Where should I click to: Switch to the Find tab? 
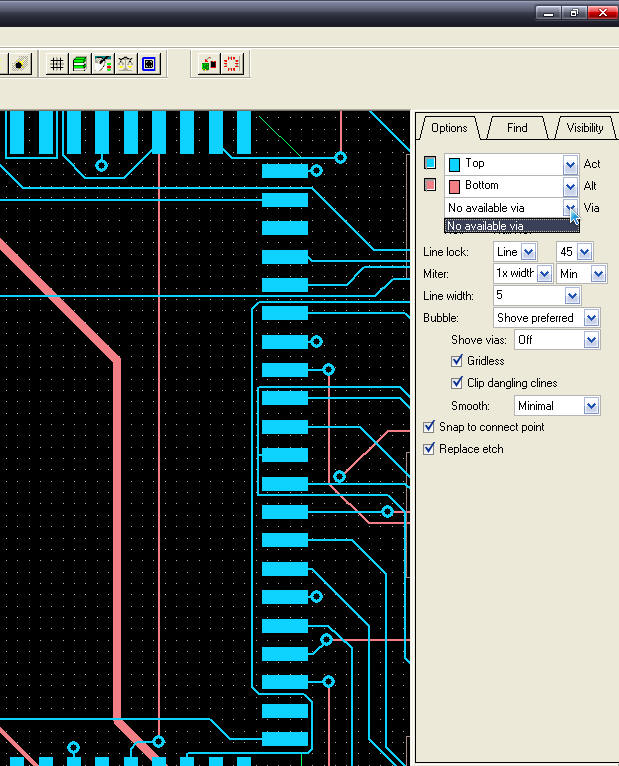517,128
